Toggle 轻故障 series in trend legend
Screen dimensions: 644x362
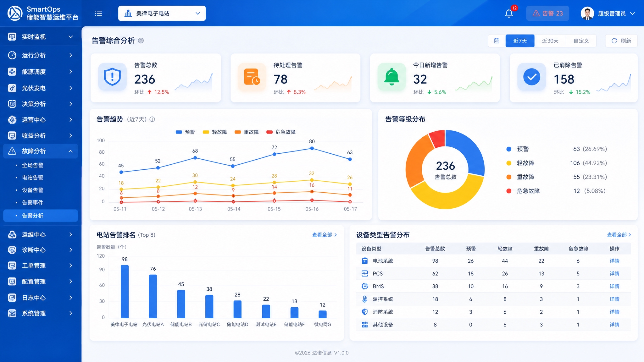click(x=215, y=132)
